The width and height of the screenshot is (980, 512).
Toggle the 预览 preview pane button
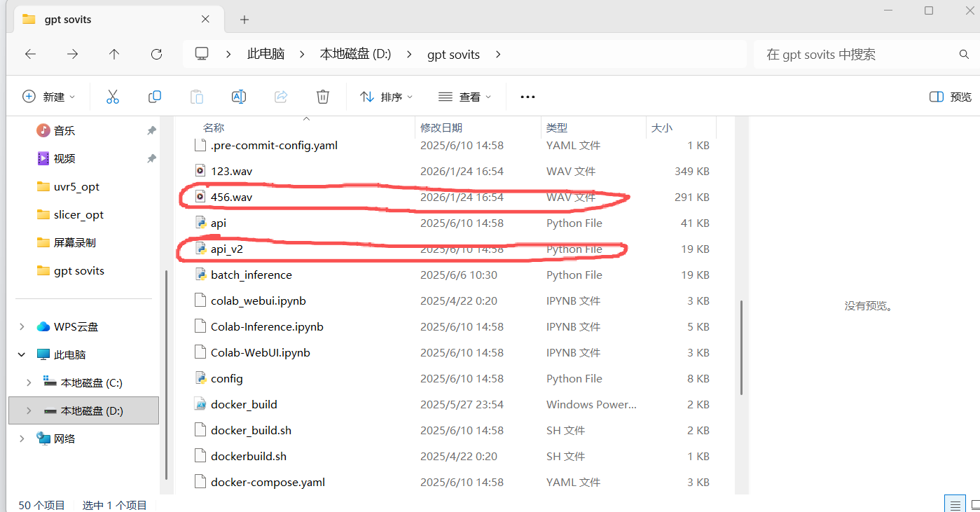tap(950, 97)
